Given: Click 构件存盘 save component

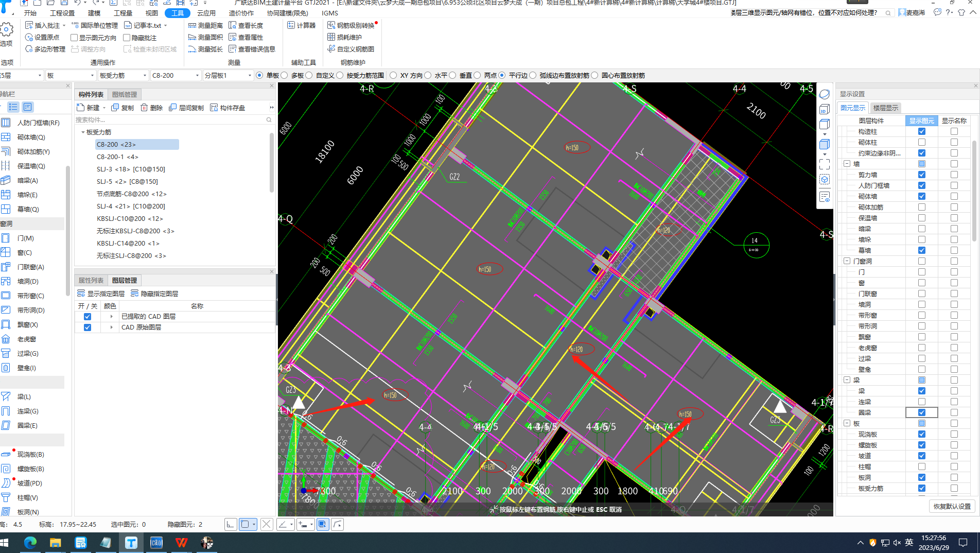Looking at the screenshot, I should tap(227, 108).
